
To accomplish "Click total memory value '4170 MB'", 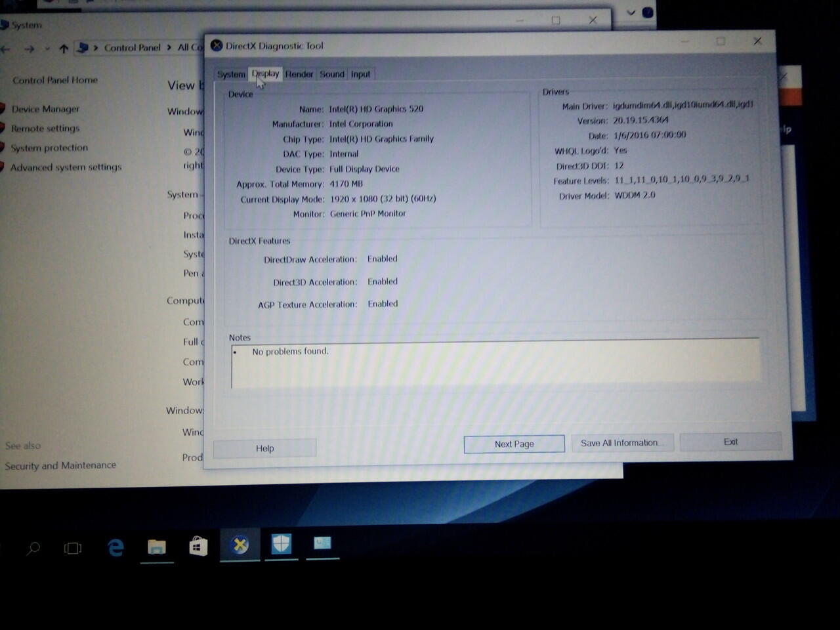I will (x=346, y=184).
